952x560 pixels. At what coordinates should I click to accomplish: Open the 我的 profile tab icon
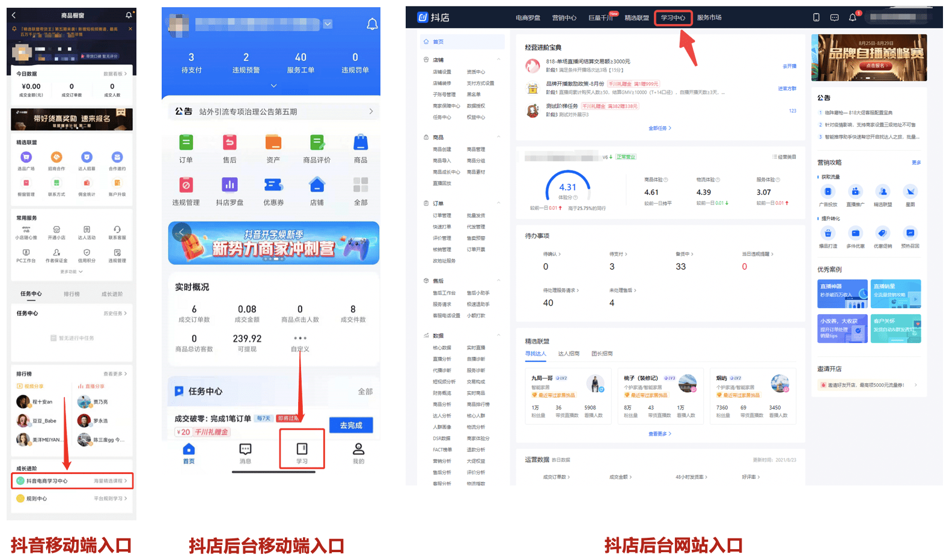[x=359, y=449]
